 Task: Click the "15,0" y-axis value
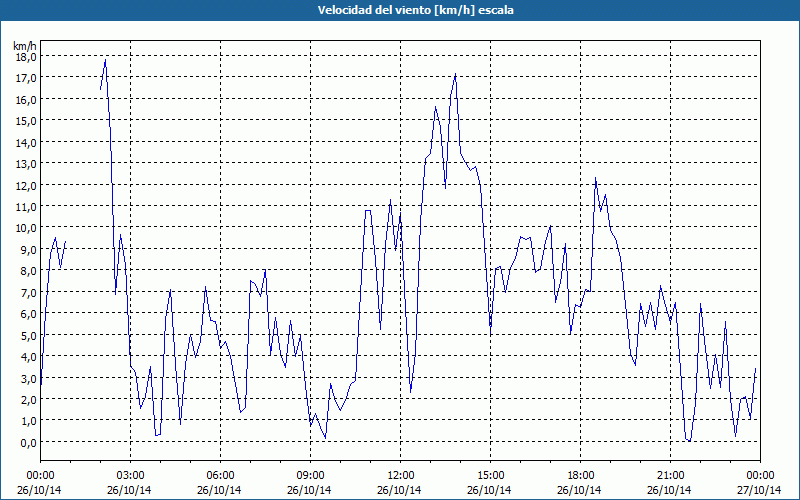(26, 121)
